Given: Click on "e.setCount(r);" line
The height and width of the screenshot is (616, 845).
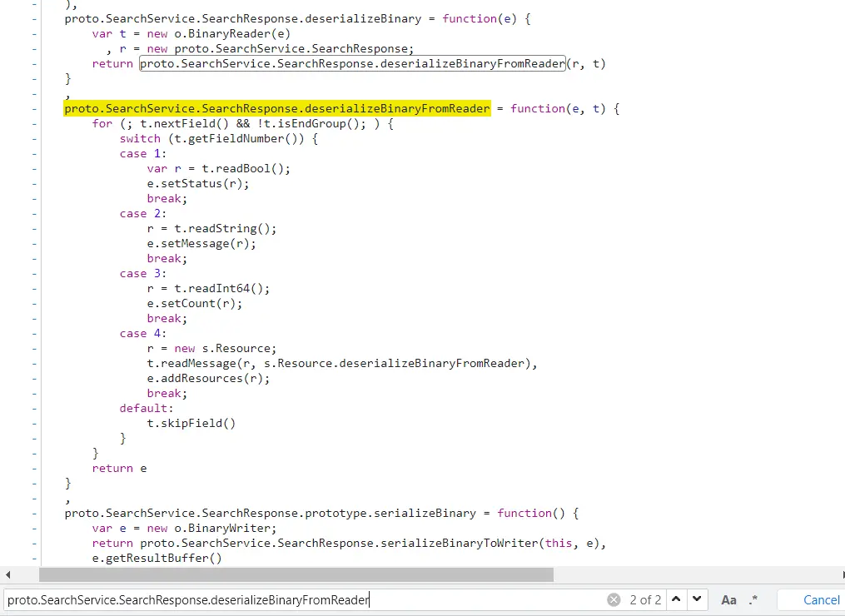Looking at the screenshot, I should 195,303.
